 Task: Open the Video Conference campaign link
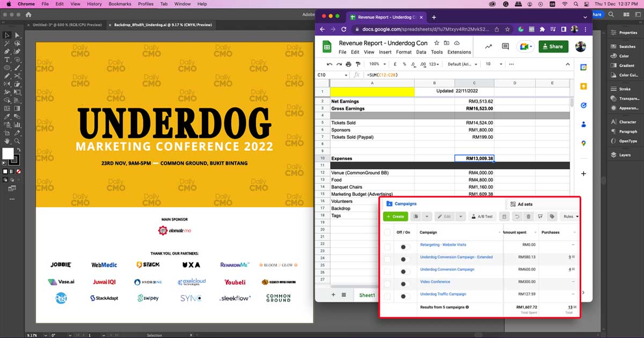pos(435,282)
